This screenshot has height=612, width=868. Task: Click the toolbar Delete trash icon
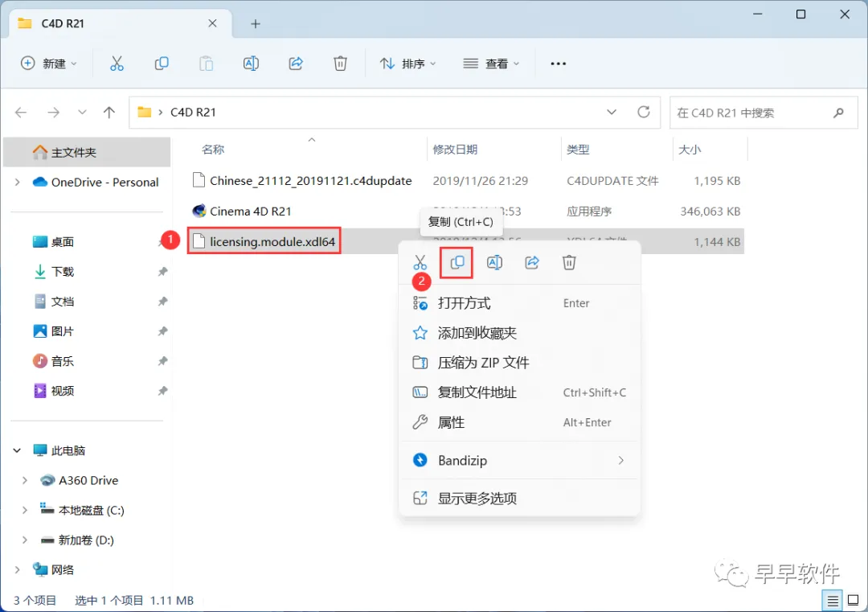(341, 64)
